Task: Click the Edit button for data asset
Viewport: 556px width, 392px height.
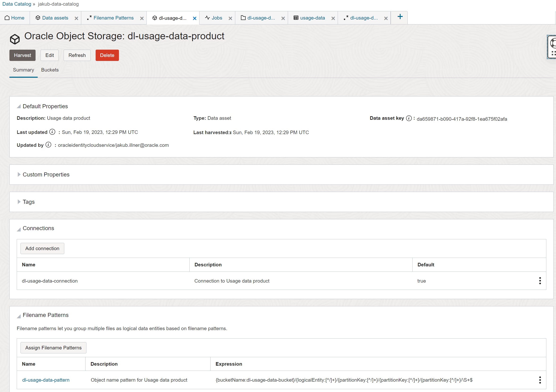Action: tap(50, 55)
